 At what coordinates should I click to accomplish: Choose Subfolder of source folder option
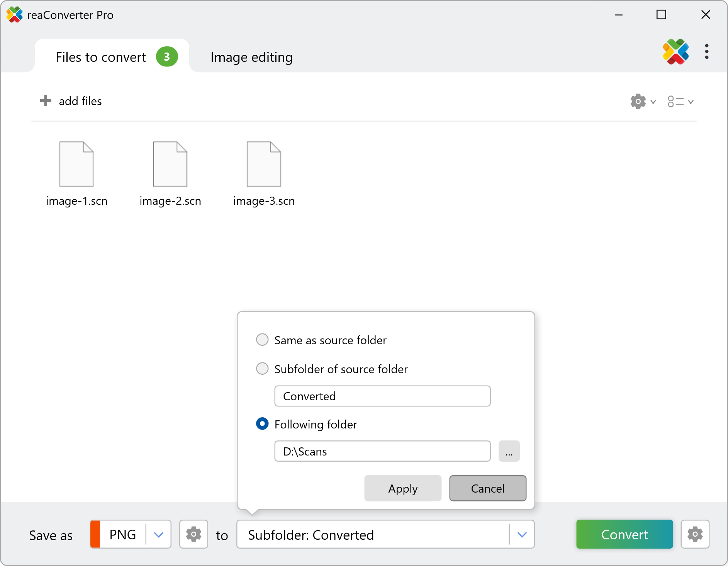tap(262, 369)
